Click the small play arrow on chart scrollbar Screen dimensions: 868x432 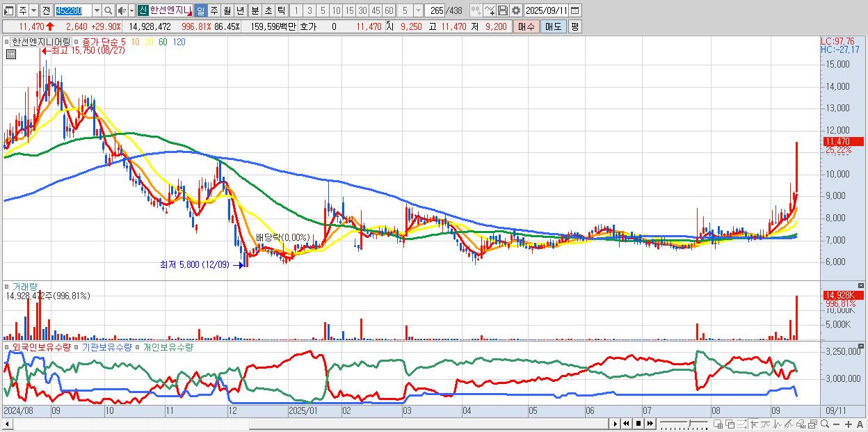coord(616,424)
